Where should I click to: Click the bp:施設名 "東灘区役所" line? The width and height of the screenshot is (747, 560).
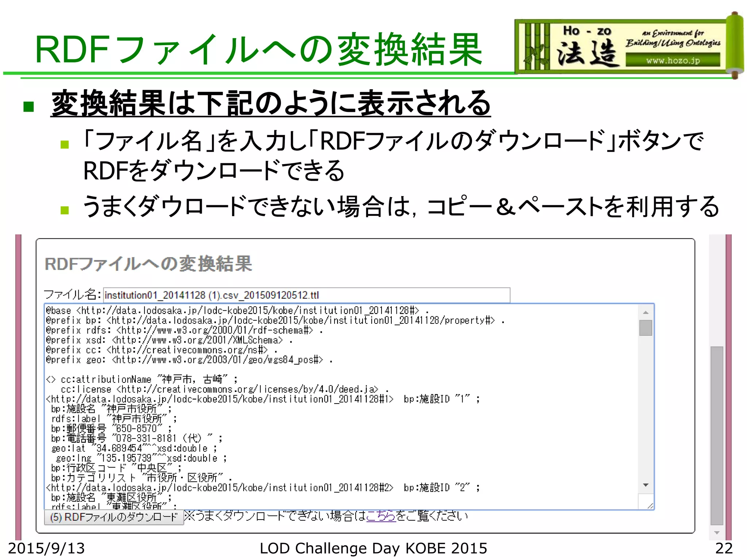pos(111,498)
